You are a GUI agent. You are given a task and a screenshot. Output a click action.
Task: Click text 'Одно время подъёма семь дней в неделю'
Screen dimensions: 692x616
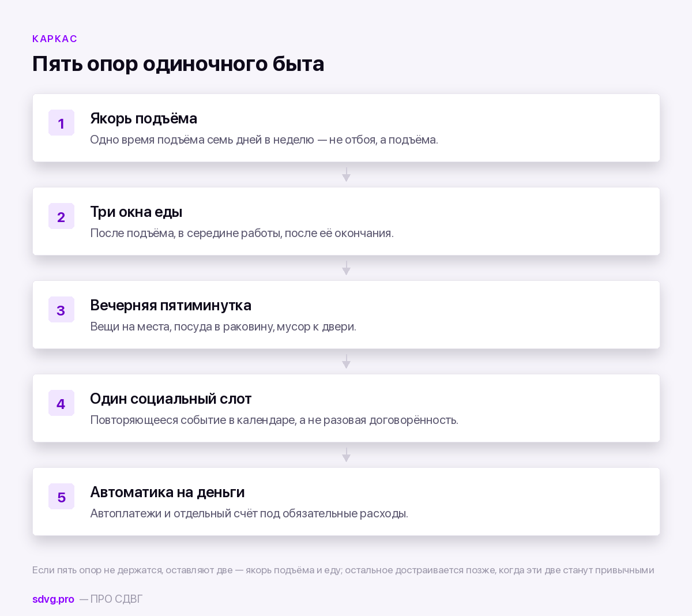point(202,140)
